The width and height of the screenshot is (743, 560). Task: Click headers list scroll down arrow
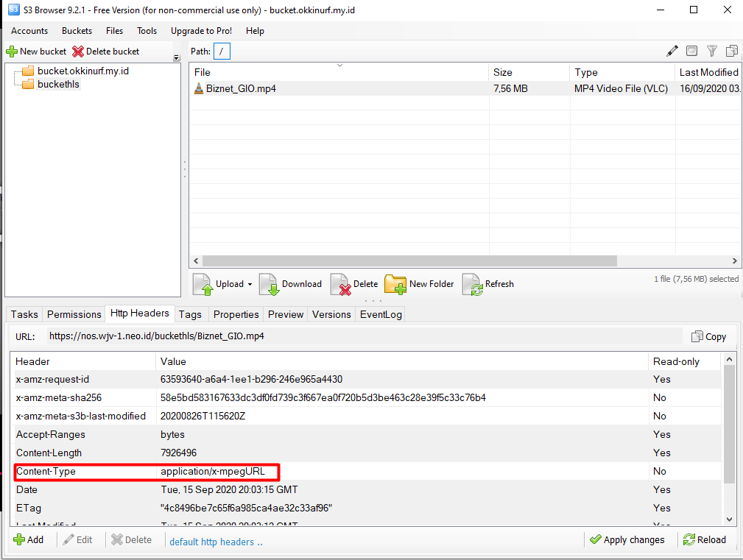coord(729,520)
